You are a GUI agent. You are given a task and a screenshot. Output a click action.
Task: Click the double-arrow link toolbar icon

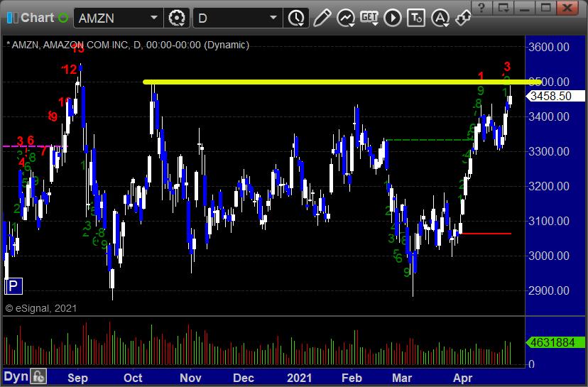pos(463,18)
